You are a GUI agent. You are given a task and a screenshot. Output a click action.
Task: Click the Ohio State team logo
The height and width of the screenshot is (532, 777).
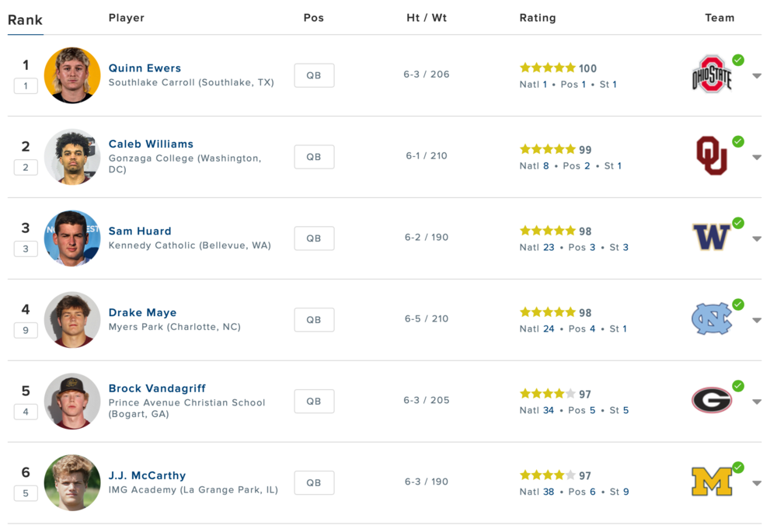711,75
